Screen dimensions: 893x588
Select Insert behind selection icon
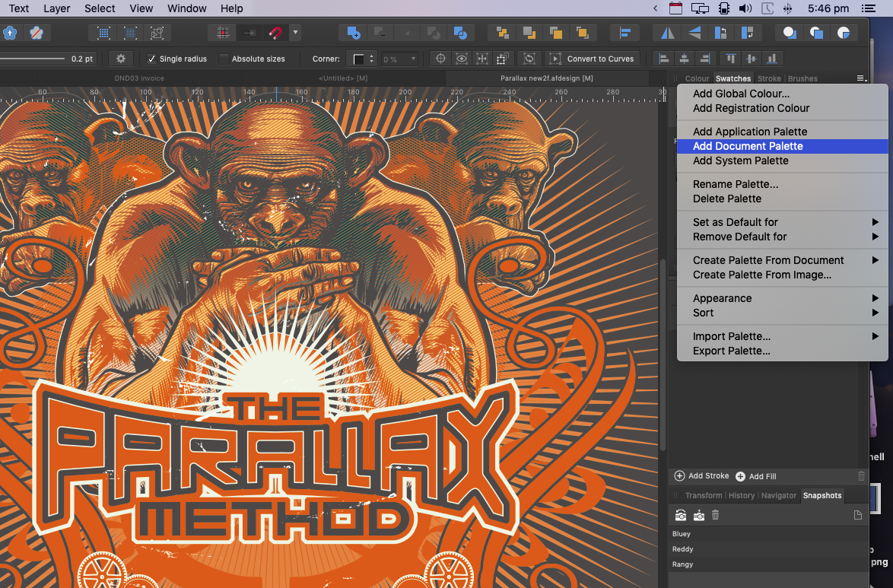[x=790, y=33]
